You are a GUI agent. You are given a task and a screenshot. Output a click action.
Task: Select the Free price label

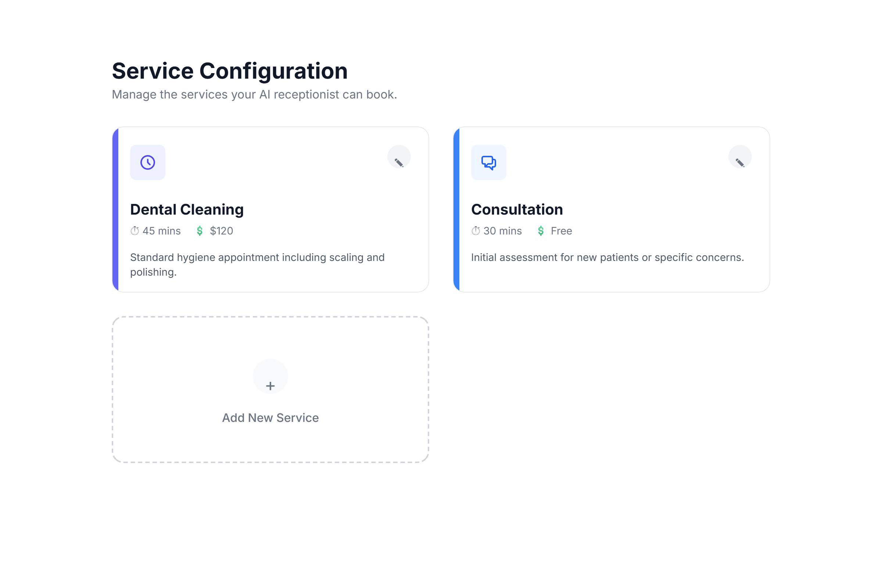coord(562,231)
